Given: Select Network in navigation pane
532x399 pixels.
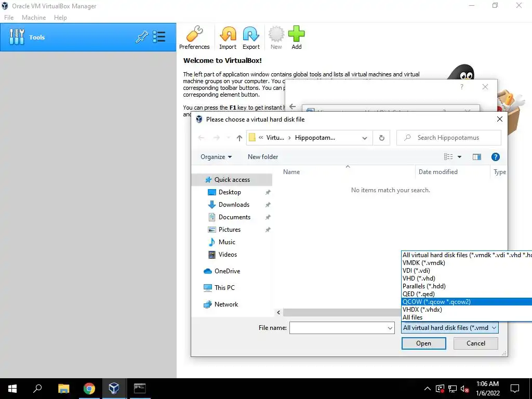Looking at the screenshot, I should 226,304.
